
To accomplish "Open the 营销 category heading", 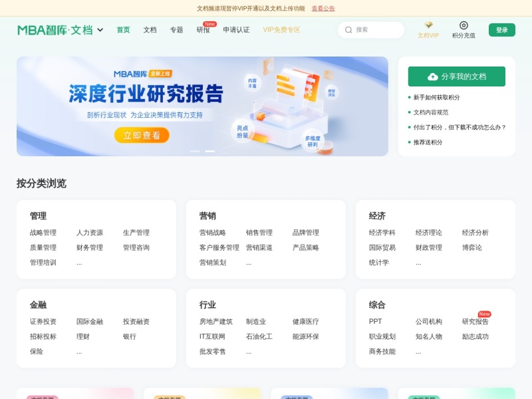I will pos(207,215).
